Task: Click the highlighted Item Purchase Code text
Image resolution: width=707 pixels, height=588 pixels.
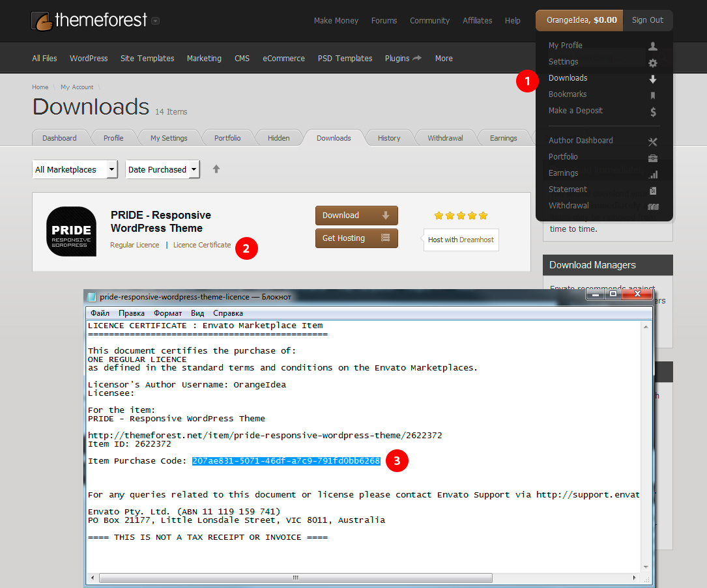Action: click(x=286, y=461)
